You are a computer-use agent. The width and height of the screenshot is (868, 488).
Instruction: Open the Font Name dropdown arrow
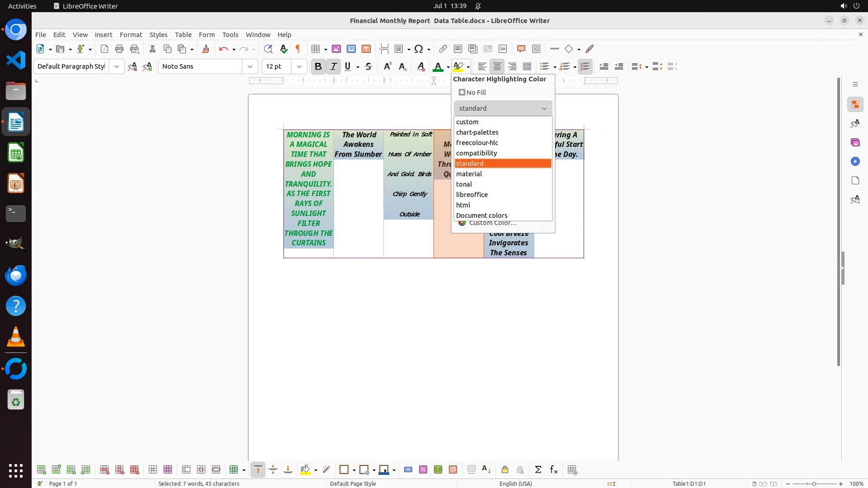250,66
